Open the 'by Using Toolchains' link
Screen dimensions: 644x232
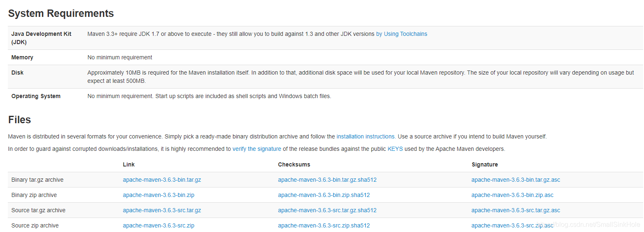(x=402, y=34)
